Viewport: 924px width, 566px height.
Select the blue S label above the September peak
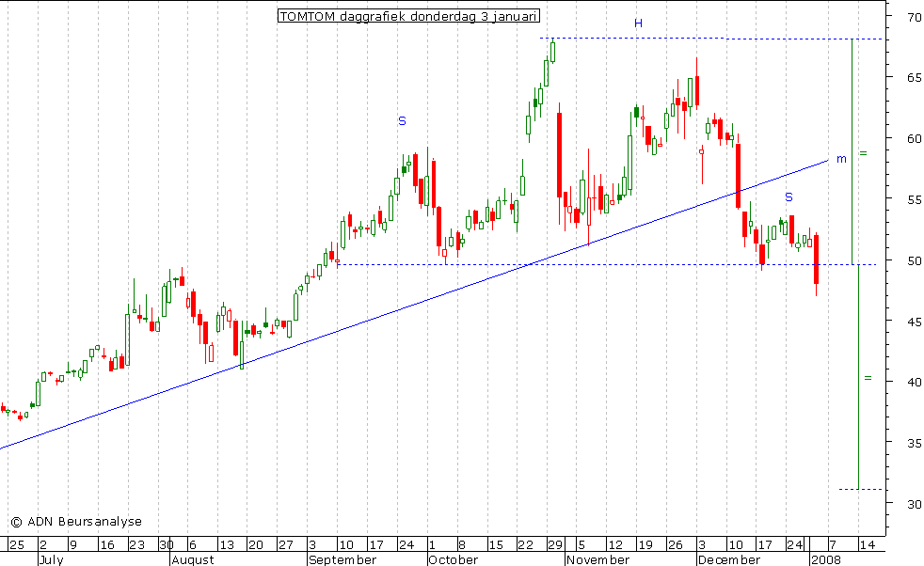[x=402, y=121]
